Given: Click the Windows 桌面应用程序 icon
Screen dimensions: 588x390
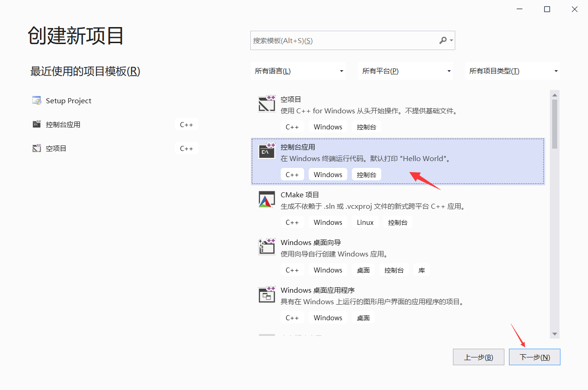Looking at the screenshot, I should (267, 295).
